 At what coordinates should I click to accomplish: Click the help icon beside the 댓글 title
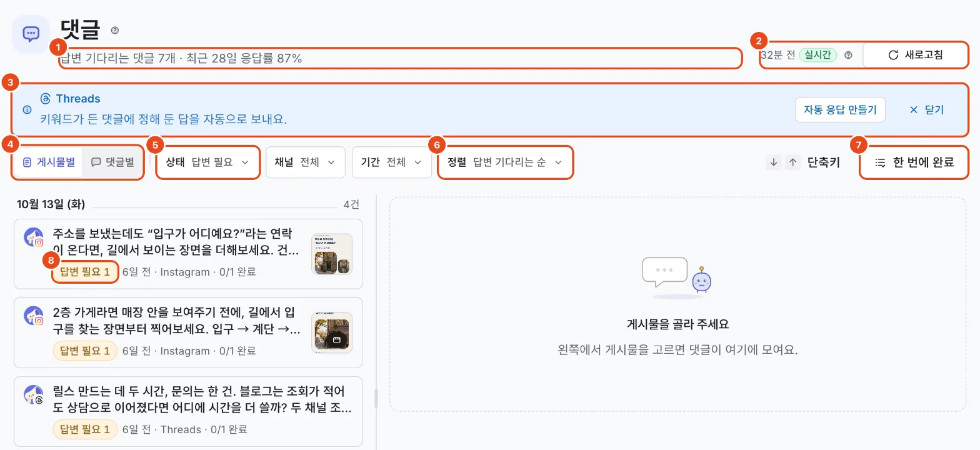click(115, 30)
